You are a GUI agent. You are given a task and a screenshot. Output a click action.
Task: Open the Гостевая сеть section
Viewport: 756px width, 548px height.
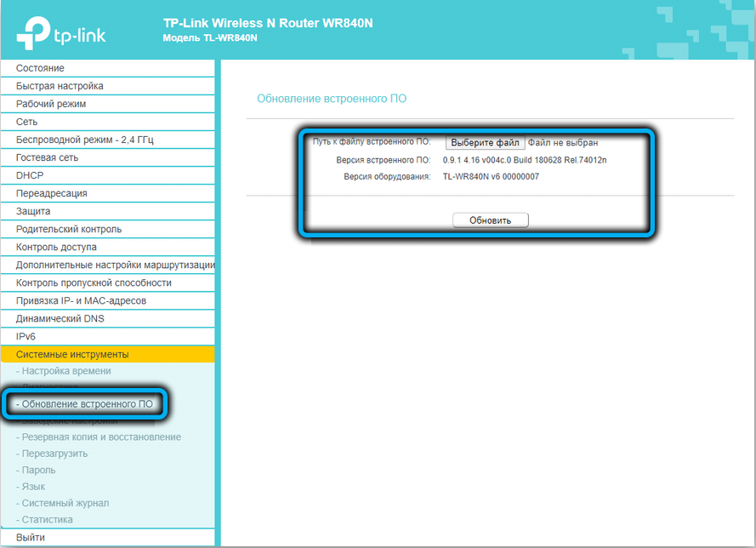tap(47, 157)
